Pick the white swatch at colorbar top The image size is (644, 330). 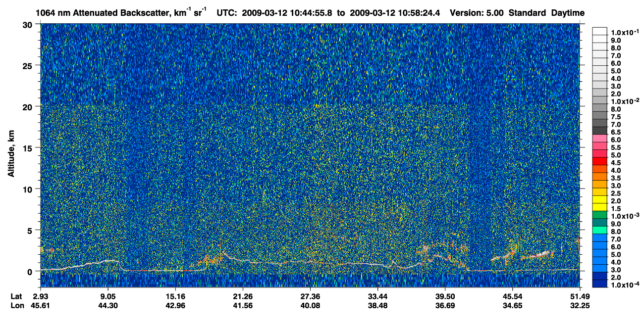[600, 31]
